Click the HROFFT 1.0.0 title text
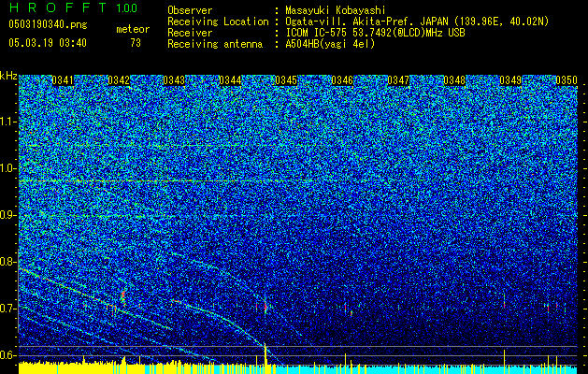Screen dimensions: 588x374 pos(73,7)
